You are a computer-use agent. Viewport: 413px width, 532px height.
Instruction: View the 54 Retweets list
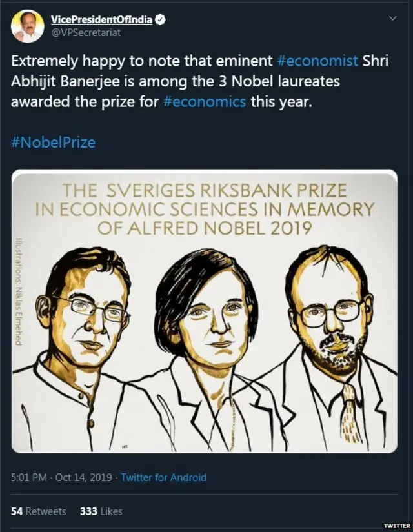(x=38, y=511)
